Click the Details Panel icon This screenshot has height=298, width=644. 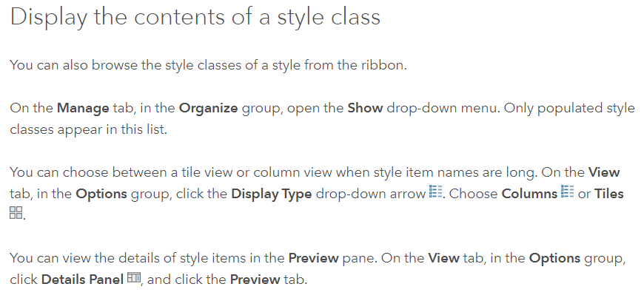[x=134, y=277]
